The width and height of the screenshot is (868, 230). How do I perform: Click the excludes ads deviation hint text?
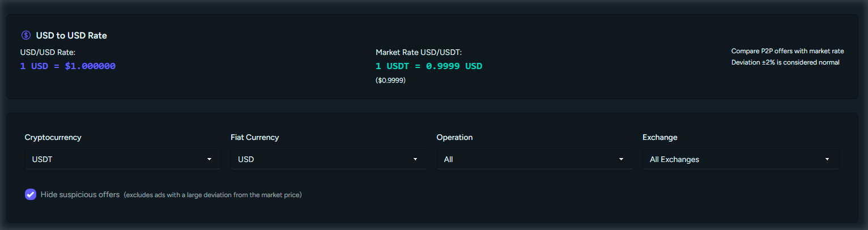coord(213,195)
